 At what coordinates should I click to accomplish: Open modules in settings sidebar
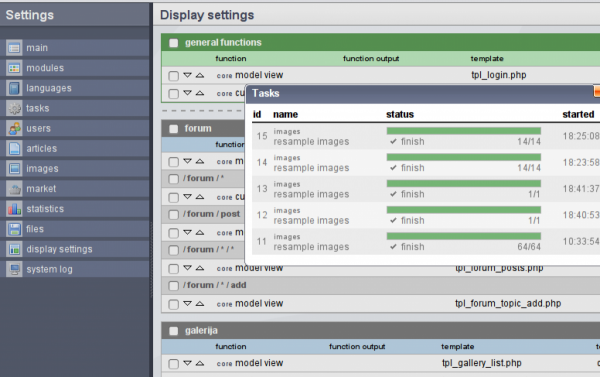(45, 68)
